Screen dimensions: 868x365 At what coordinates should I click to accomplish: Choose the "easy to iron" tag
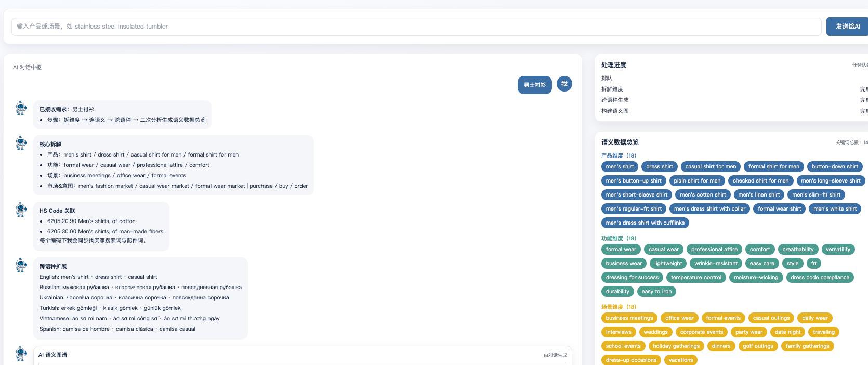tap(656, 292)
